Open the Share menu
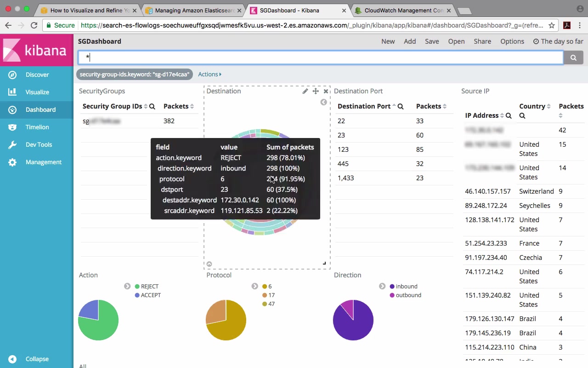 (482, 41)
